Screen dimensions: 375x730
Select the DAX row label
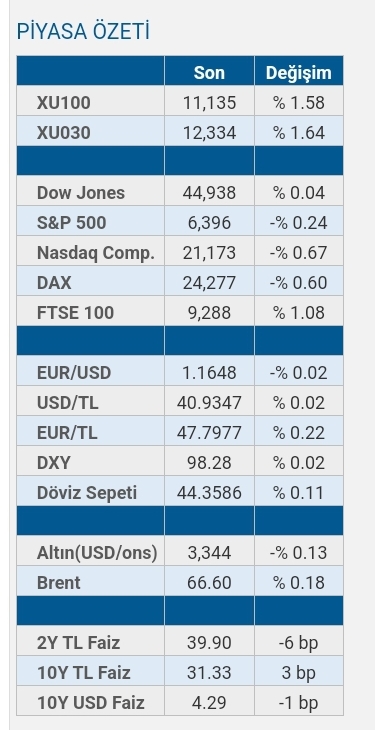[54, 283]
